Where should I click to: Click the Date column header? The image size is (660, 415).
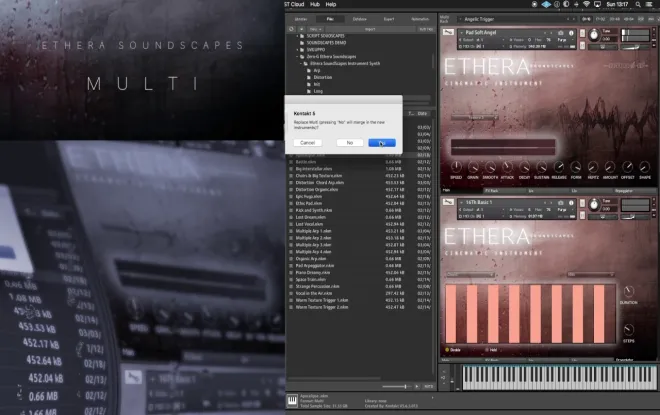tap(422, 114)
